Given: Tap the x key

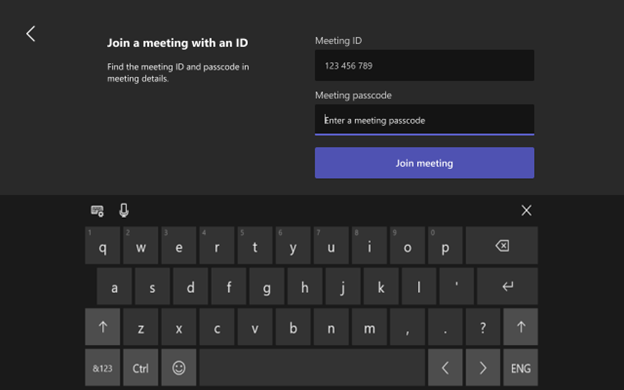Looking at the screenshot, I should [x=179, y=327].
